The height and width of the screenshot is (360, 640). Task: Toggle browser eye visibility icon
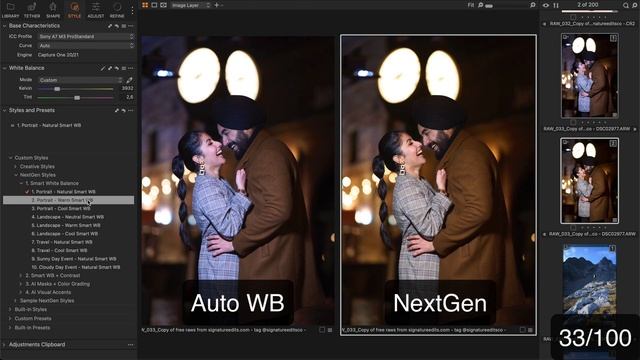pyautogui.click(x=546, y=5)
